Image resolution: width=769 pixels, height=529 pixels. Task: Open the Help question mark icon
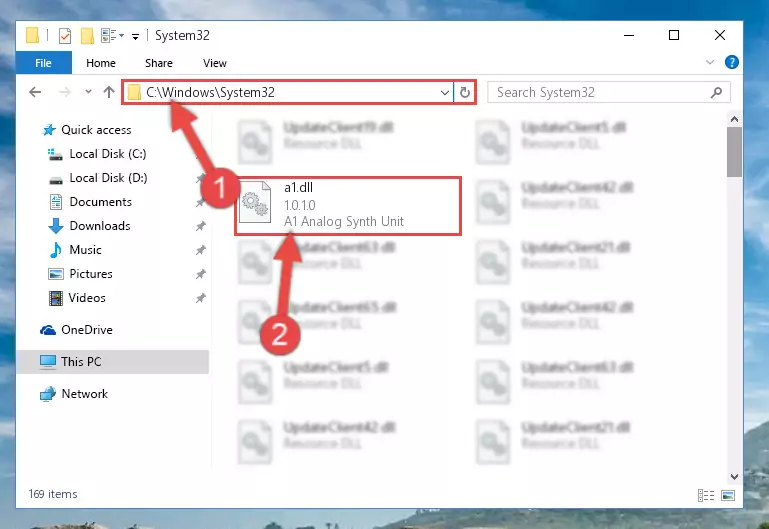731,62
